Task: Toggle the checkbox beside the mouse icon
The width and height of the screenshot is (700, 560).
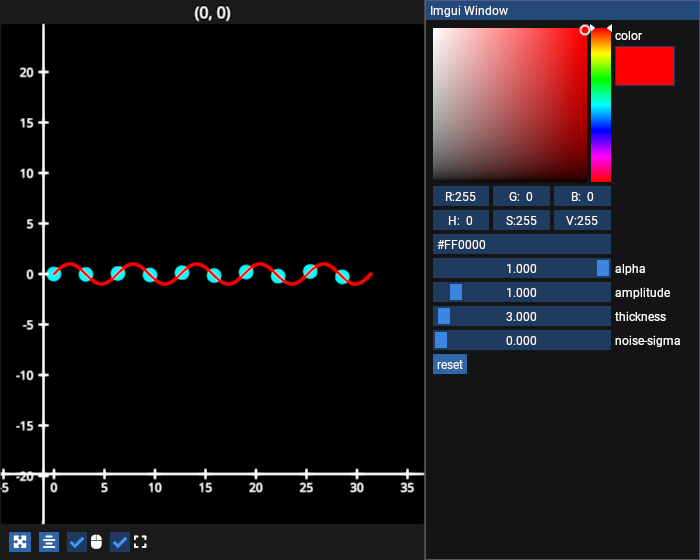Action: [77, 542]
